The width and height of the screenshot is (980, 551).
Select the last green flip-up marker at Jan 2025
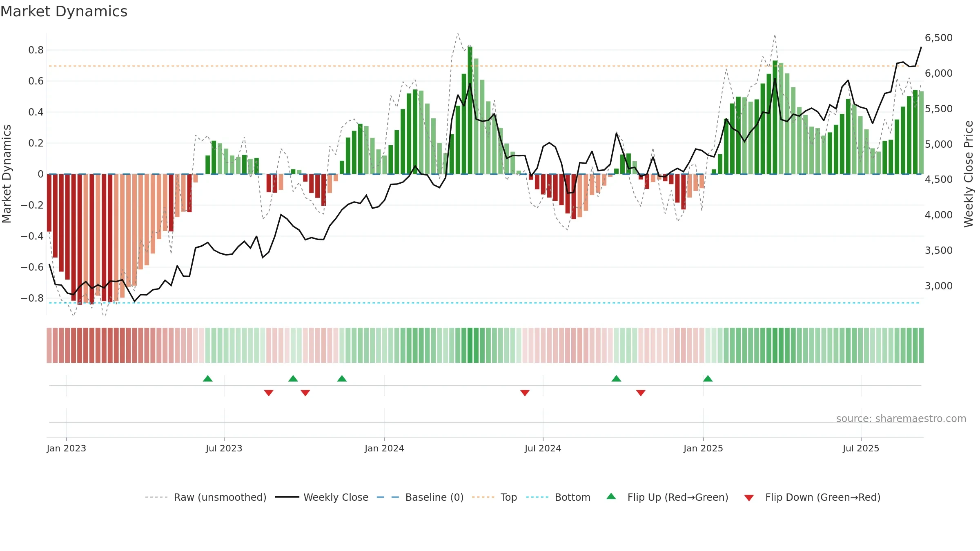tap(708, 378)
